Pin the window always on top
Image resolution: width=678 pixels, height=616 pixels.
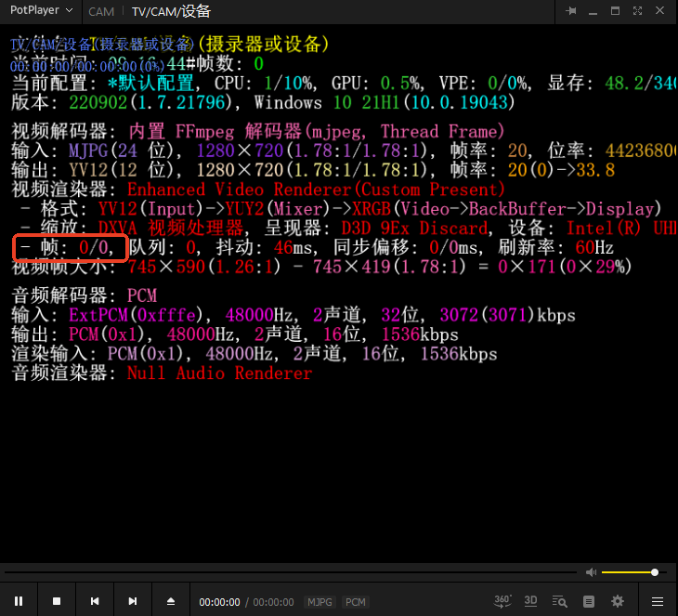[570, 11]
